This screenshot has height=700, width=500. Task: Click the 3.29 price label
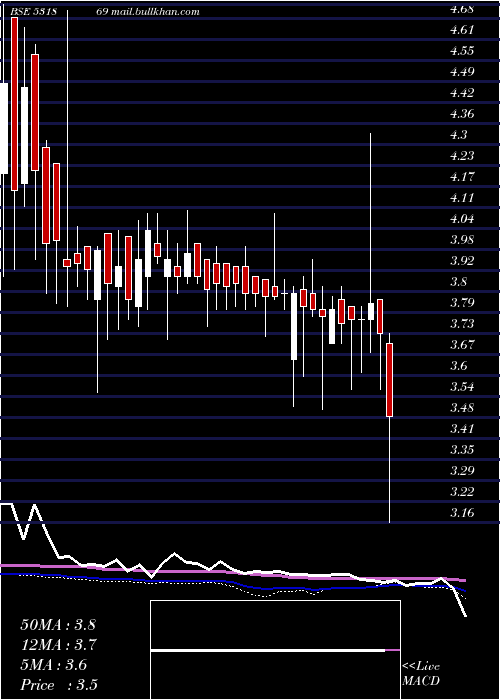(x=463, y=471)
